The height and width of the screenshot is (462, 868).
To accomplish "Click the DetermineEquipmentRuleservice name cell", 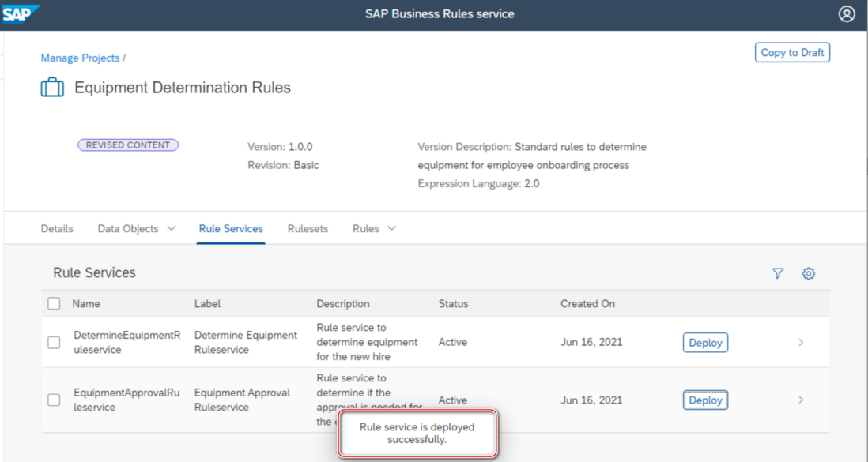I will 127,343.
